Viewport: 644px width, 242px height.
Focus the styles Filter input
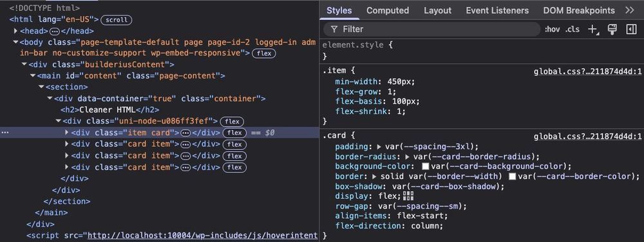coord(432,29)
